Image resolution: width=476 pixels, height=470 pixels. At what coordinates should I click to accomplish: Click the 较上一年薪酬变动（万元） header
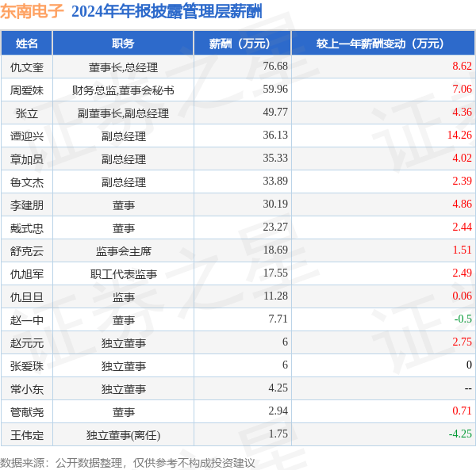380,44
